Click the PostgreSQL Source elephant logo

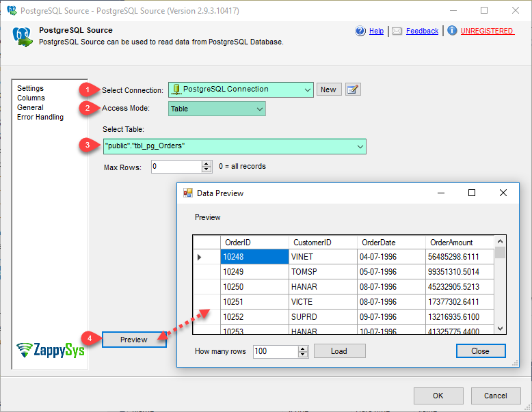point(23,37)
